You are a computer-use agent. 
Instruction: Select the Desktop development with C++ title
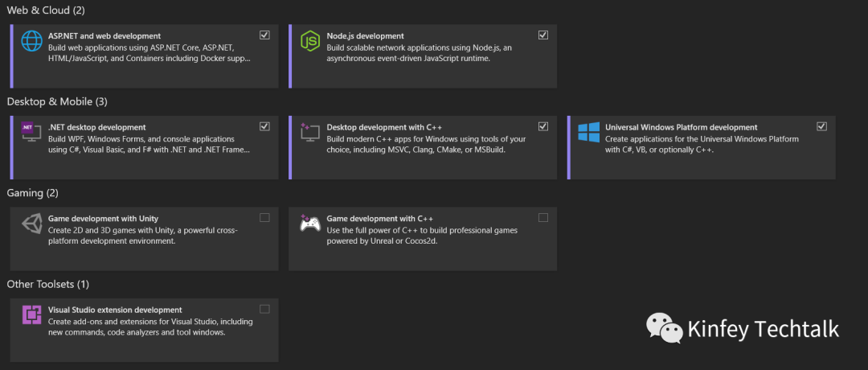click(384, 127)
